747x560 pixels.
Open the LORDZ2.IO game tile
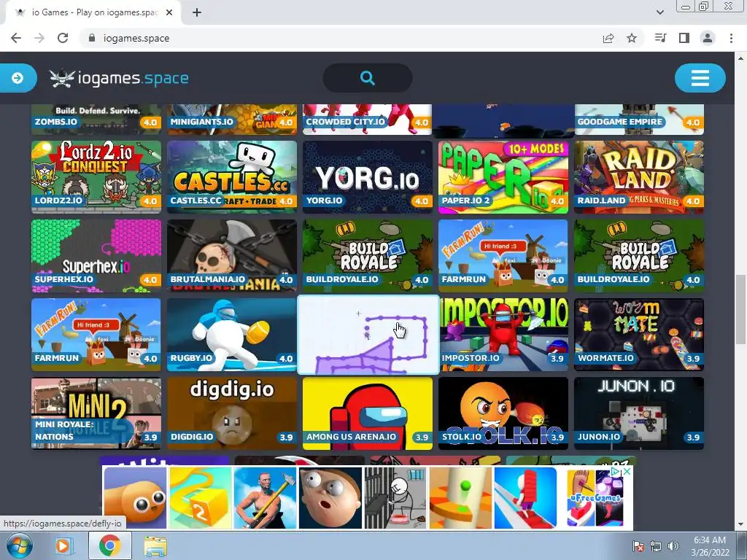click(x=96, y=176)
